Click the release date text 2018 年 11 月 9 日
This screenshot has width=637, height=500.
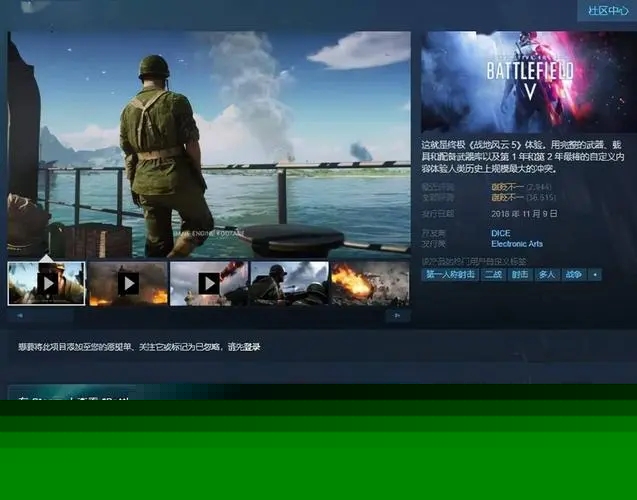coord(524,214)
